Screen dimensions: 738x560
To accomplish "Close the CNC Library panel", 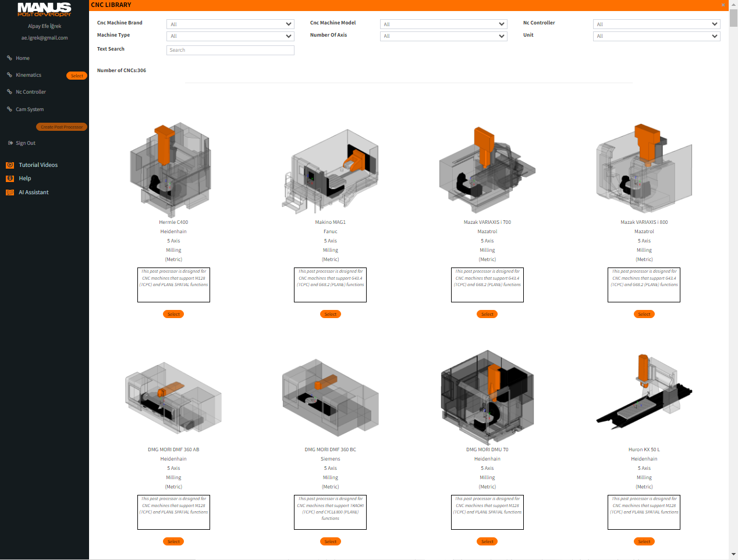I will click(723, 5).
